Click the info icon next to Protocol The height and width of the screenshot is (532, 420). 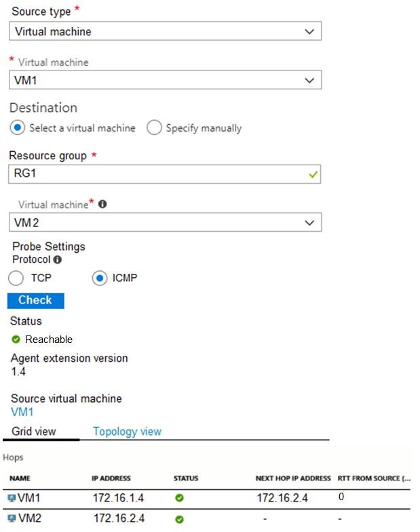(x=58, y=259)
